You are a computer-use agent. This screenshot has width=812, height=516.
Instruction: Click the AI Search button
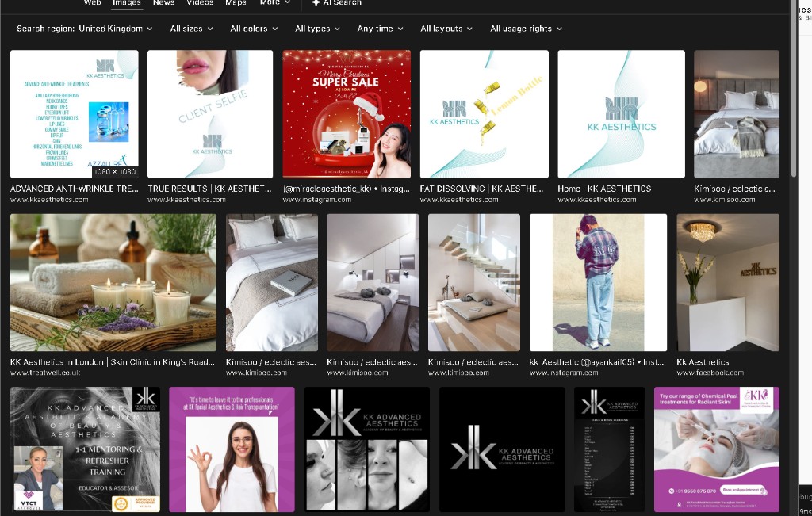click(336, 2)
